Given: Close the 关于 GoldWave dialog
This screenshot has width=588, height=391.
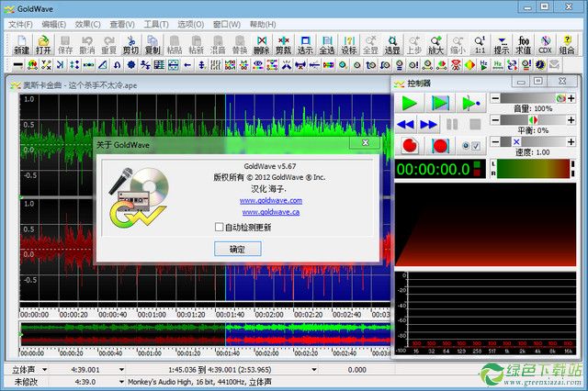Looking at the screenshot, I should coord(366,142).
